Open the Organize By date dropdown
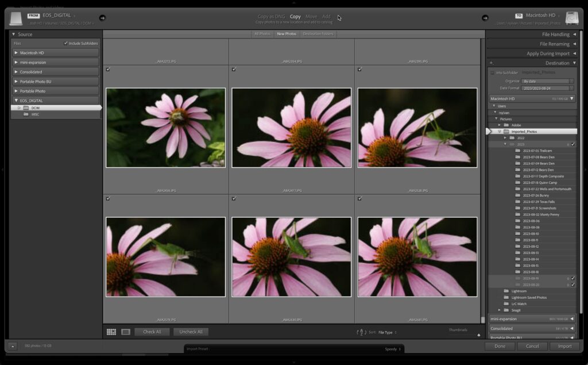Screen dimensions: 588x365 548,81
